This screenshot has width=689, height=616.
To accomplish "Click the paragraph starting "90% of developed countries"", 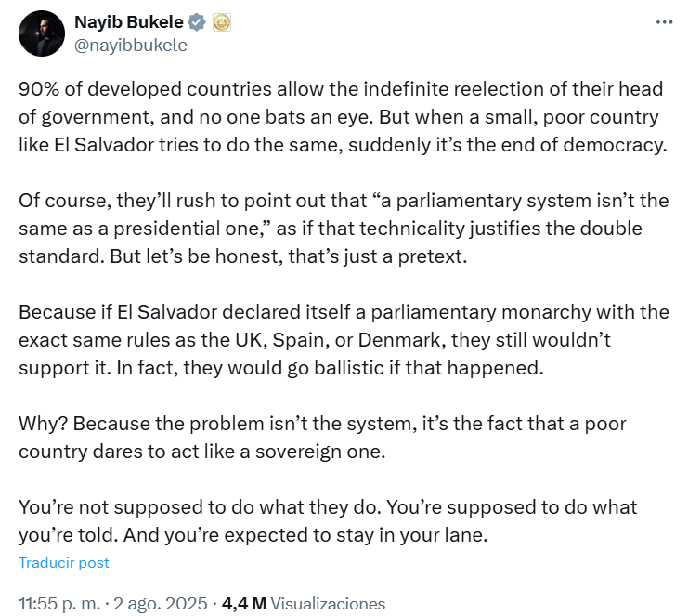I will click(x=344, y=119).
